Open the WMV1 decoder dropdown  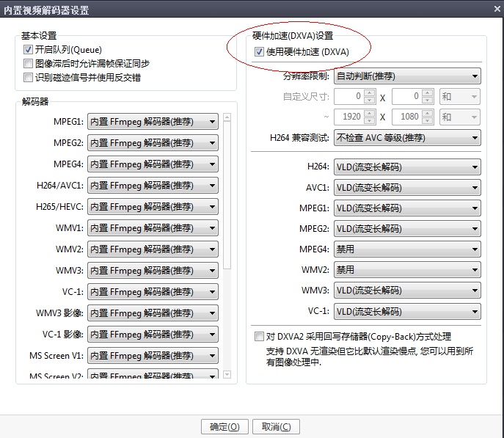coord(153,228)
